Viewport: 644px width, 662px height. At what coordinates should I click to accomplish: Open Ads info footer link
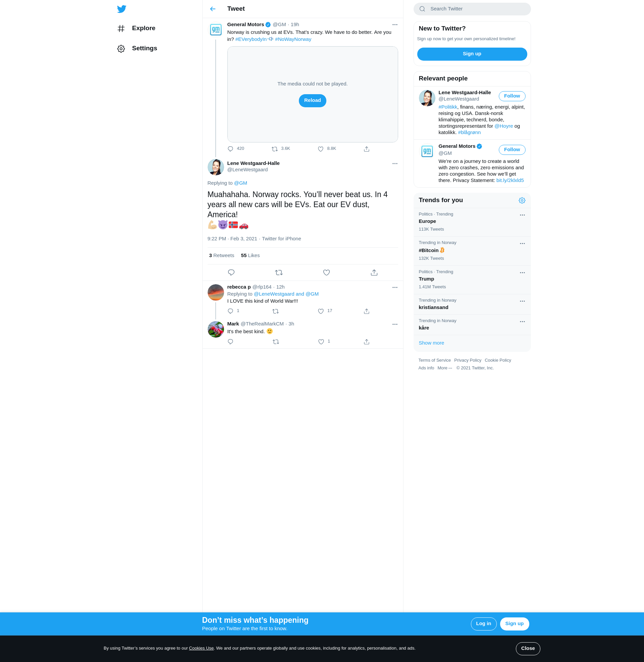(x=426, y=368)
